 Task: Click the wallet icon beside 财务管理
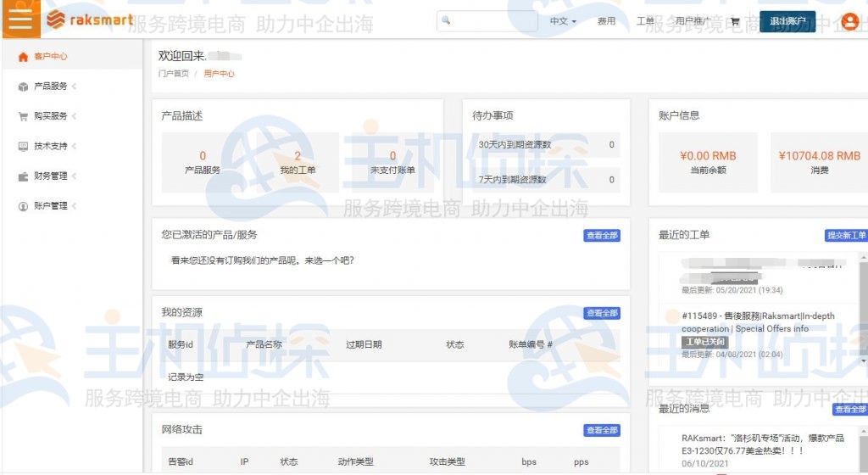23,176
